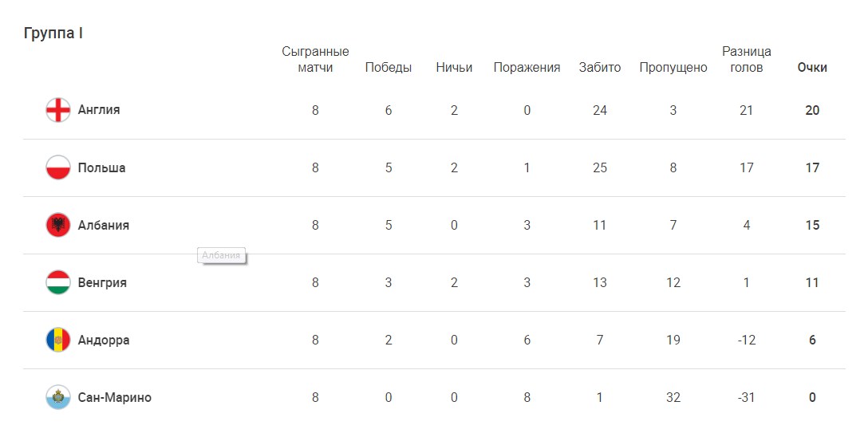Click the England flag icon
The height and width of the screenshot is (437, 868).
tap(58, 110)
